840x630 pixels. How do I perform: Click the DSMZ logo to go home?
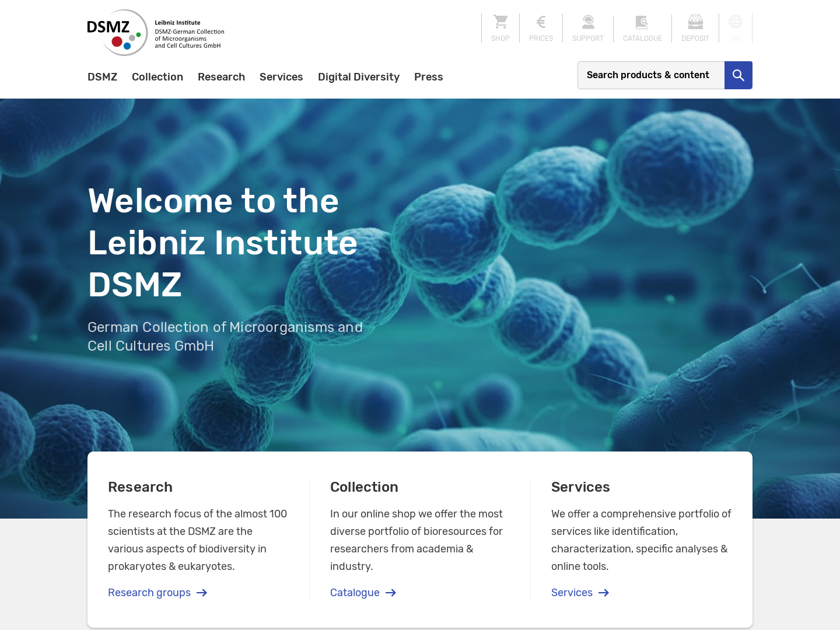point(156,33)
